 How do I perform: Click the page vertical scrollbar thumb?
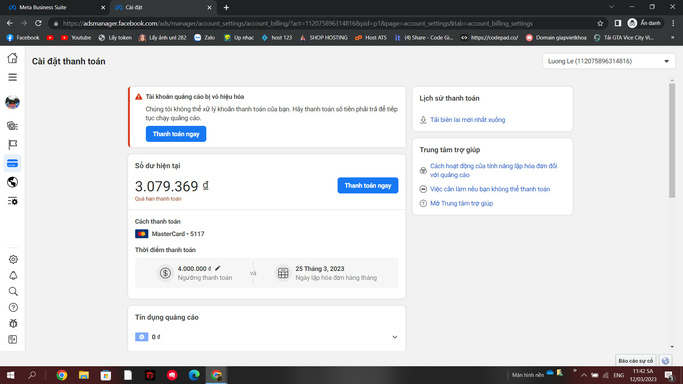click(672, 141)
